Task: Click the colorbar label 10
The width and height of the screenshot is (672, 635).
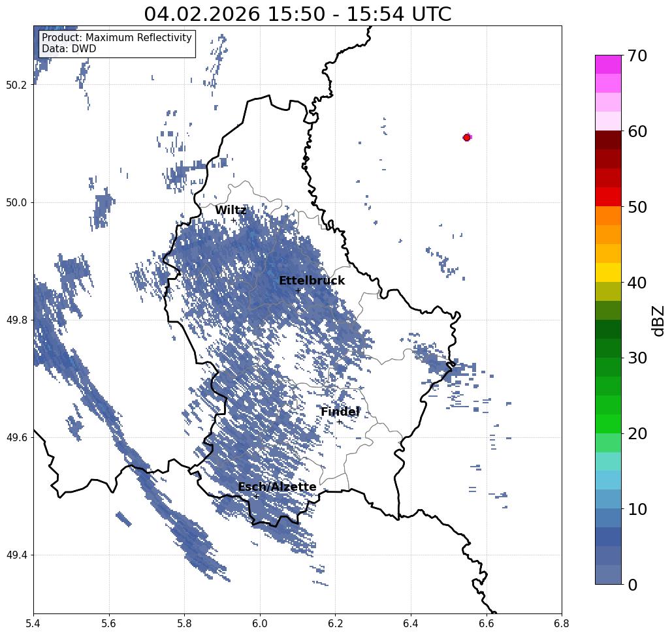Action: coord(637,509)
